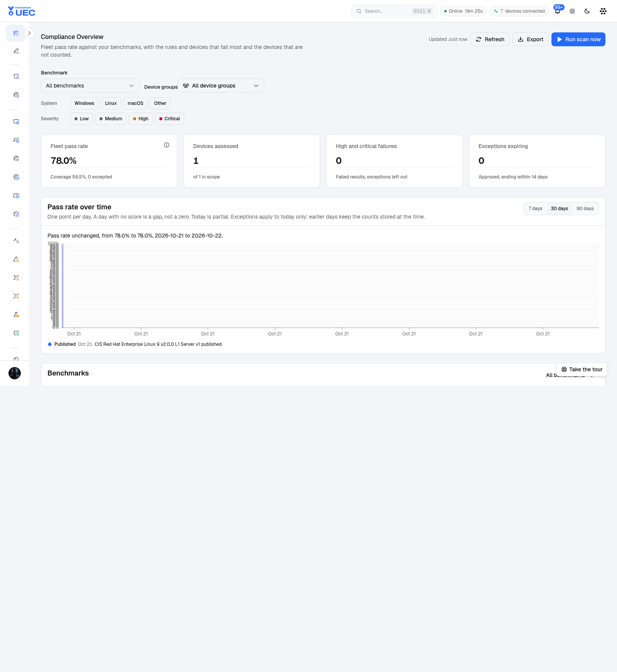Click the Invinsense UEC logo
617x672 pixels.
(x=22, y=11)
